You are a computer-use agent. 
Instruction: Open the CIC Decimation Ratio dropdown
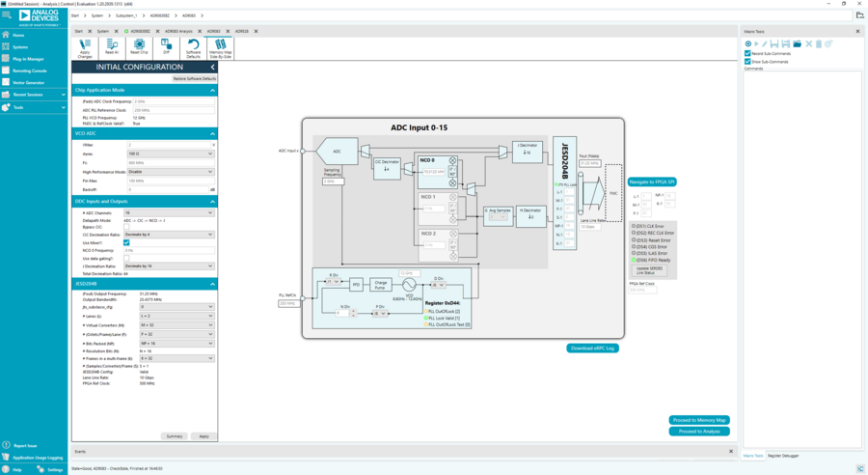coord(169,235)
